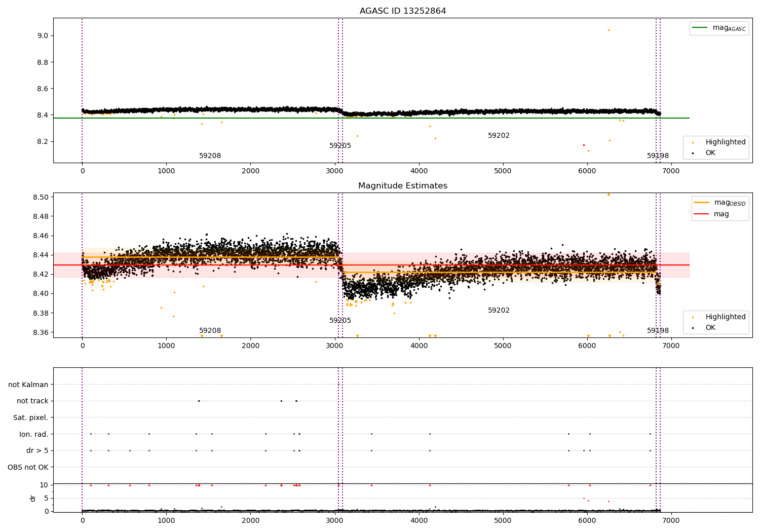This screenshot has width=760, height=532.
Task: Click the 8.36 y-axis tick in Magnitude Estimates
Action: click(41, 333)
